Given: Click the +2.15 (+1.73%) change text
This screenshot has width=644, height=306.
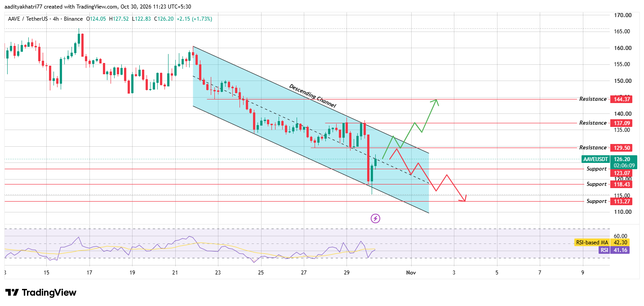Looking at the screenshot, I should coord(195,19).
